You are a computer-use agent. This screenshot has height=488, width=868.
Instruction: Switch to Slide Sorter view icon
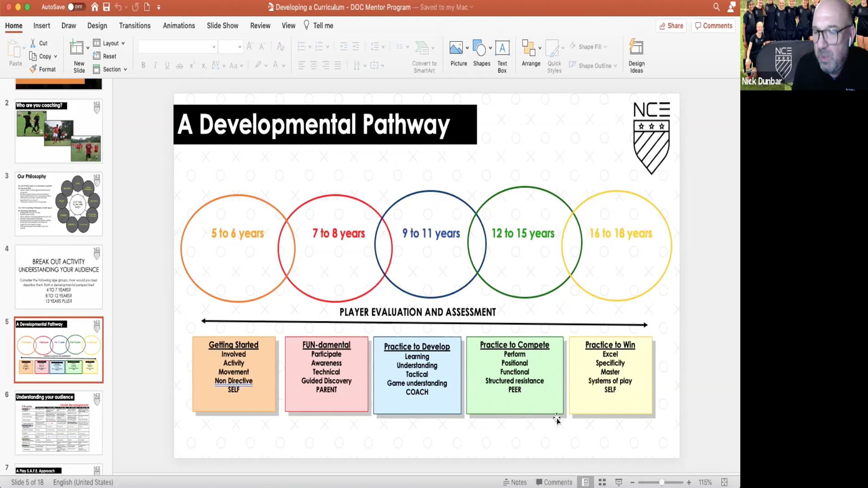coord(602,482)
